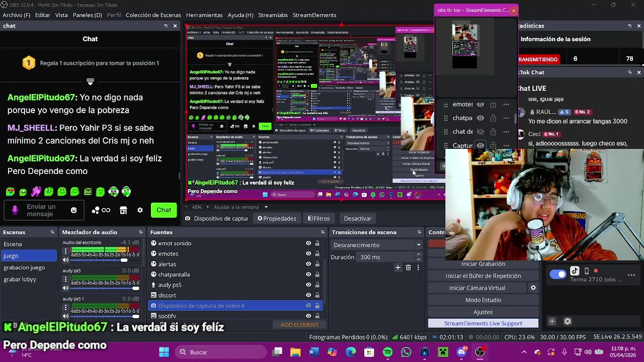This screenshot has width=644, height=362.
Task: Click the channel points infinity icon
Action: (106, 210)
